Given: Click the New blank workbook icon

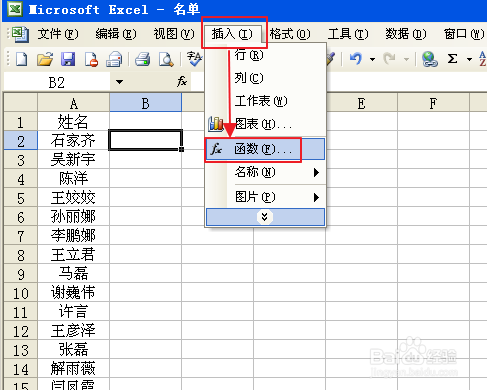Looking at the screenshot, I should (x=22, y=59).
